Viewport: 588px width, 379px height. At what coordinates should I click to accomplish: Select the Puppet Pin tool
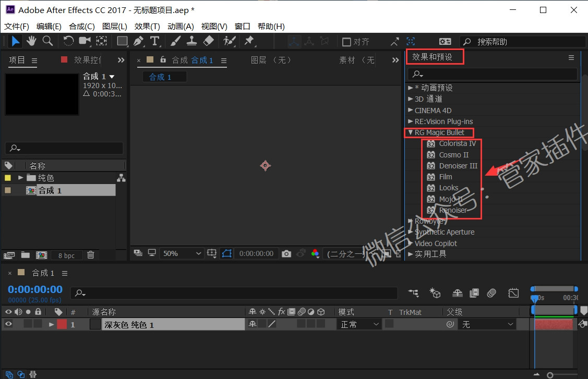point(249,41)
